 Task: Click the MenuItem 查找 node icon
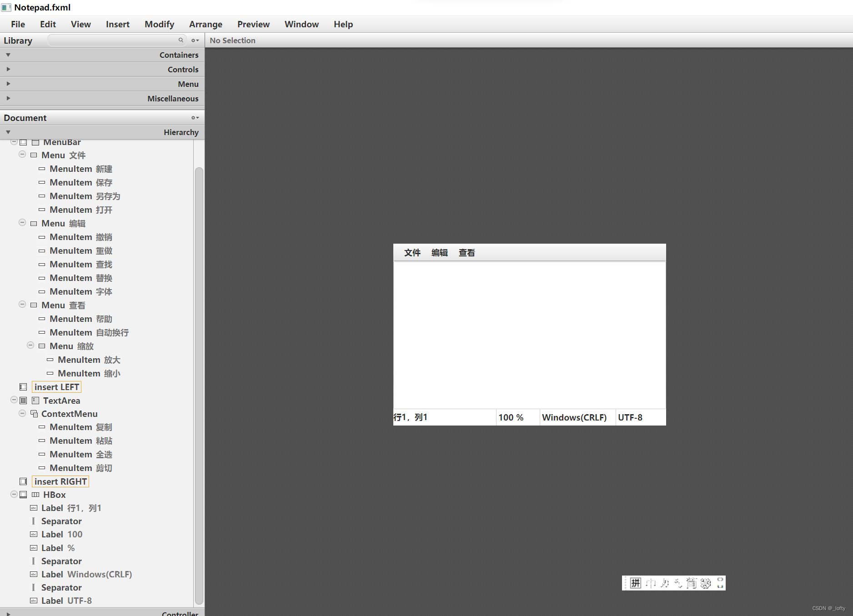point(42,264)
